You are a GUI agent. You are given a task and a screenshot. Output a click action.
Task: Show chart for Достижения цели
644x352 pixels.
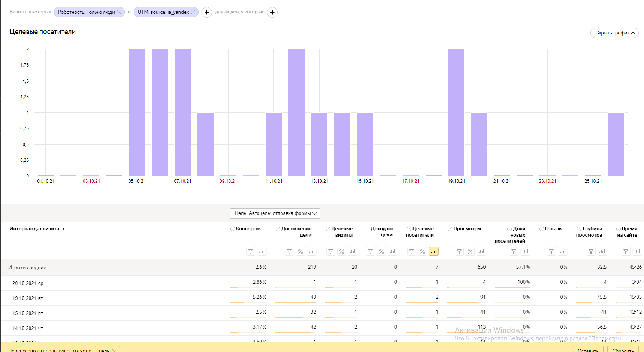tap(312, 252)
